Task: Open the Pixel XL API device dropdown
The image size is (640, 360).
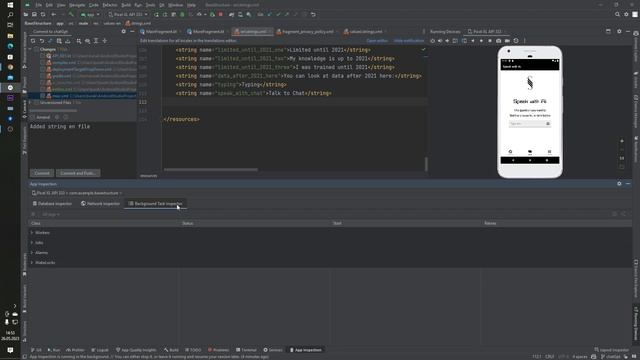Action: coord(128,14)
